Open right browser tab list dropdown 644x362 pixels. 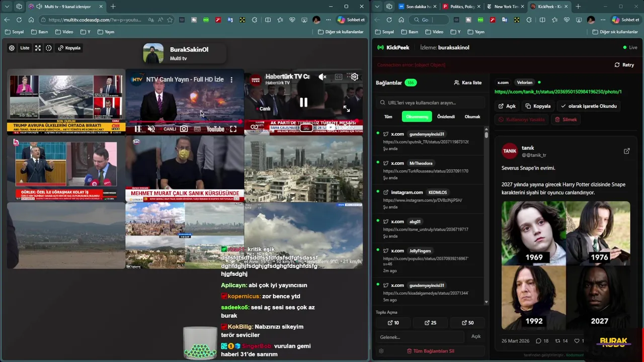coord(377,7)
